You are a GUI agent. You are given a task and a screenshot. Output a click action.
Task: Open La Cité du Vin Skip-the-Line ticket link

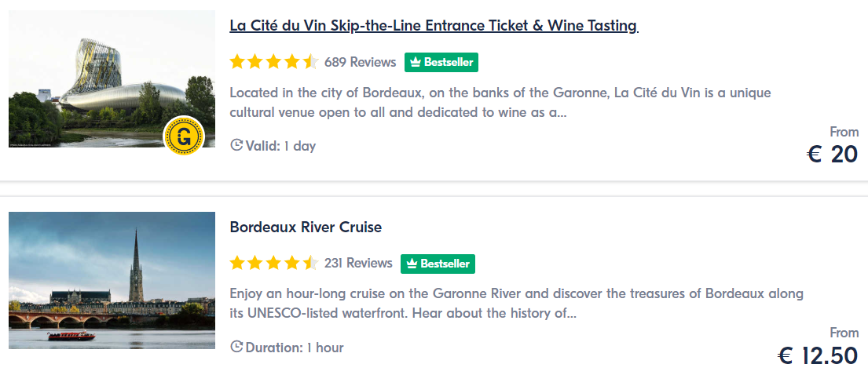(434, 26)
